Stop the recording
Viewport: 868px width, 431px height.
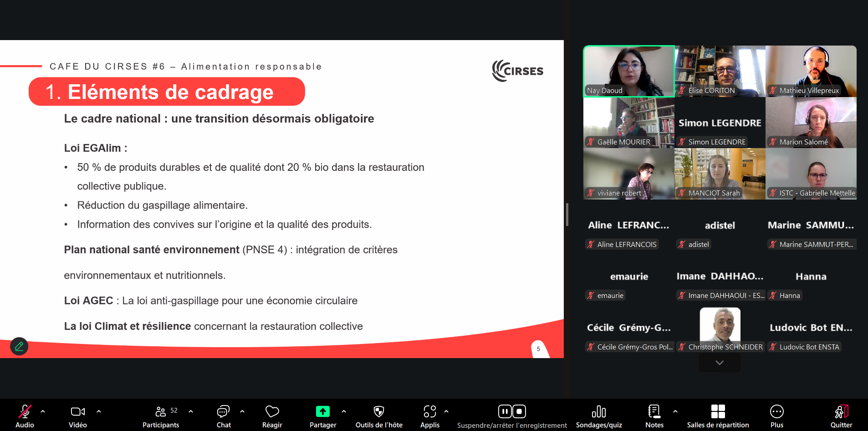(x=519, y=411)
